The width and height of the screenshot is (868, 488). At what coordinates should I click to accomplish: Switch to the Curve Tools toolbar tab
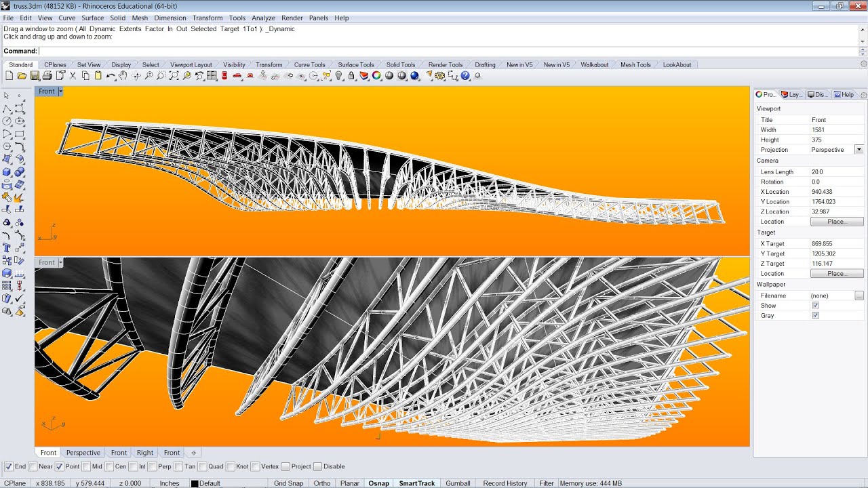click(309, 64)
